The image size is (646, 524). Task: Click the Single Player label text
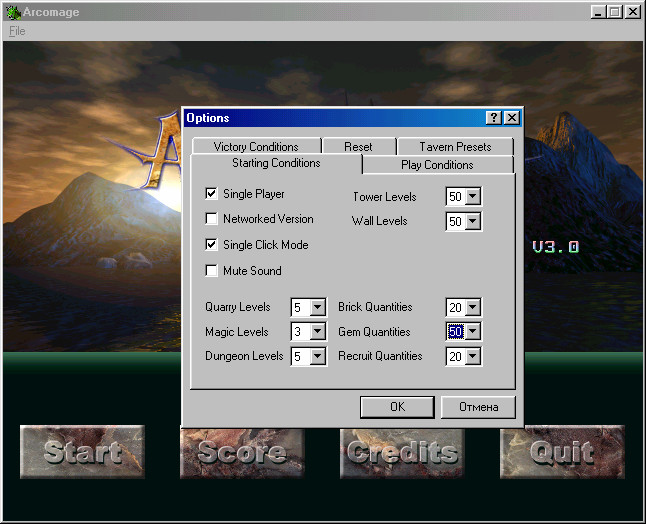254,194
